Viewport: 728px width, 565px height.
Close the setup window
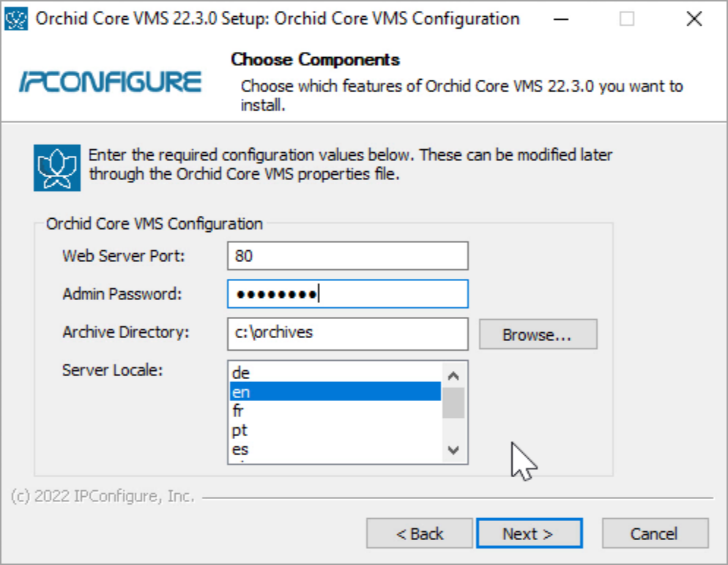694,20
